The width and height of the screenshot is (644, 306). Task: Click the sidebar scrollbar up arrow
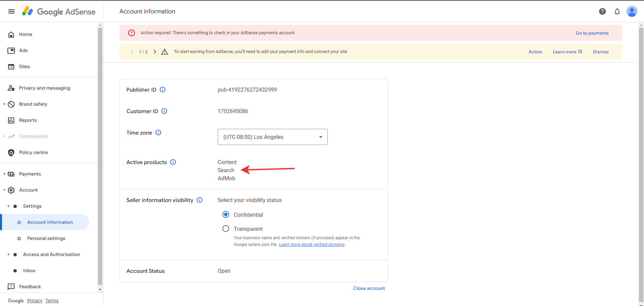[x=100, y=25]
